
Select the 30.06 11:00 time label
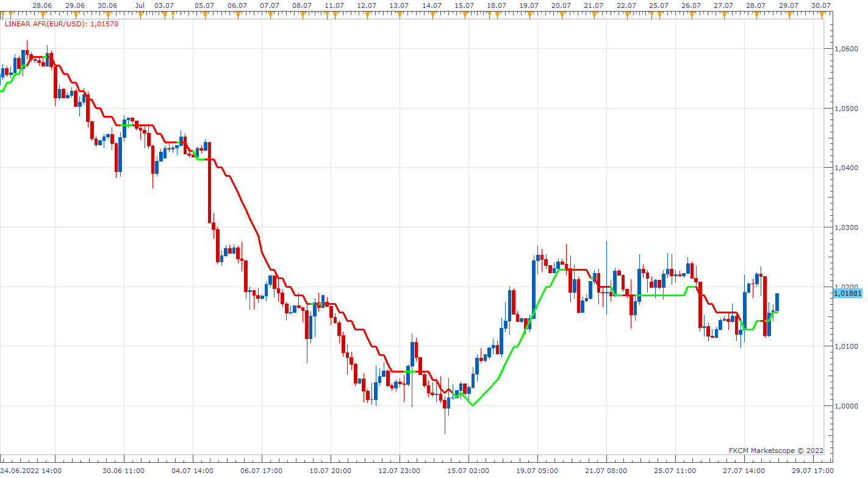124,471
